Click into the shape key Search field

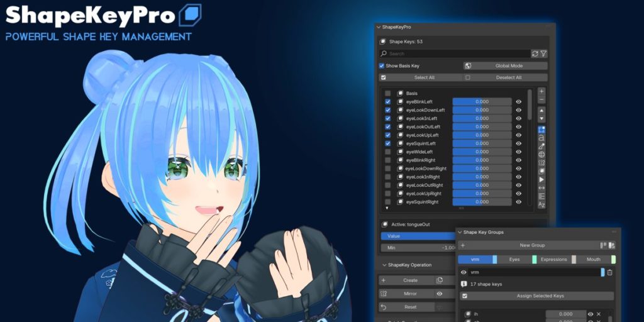tap(456, 54)
